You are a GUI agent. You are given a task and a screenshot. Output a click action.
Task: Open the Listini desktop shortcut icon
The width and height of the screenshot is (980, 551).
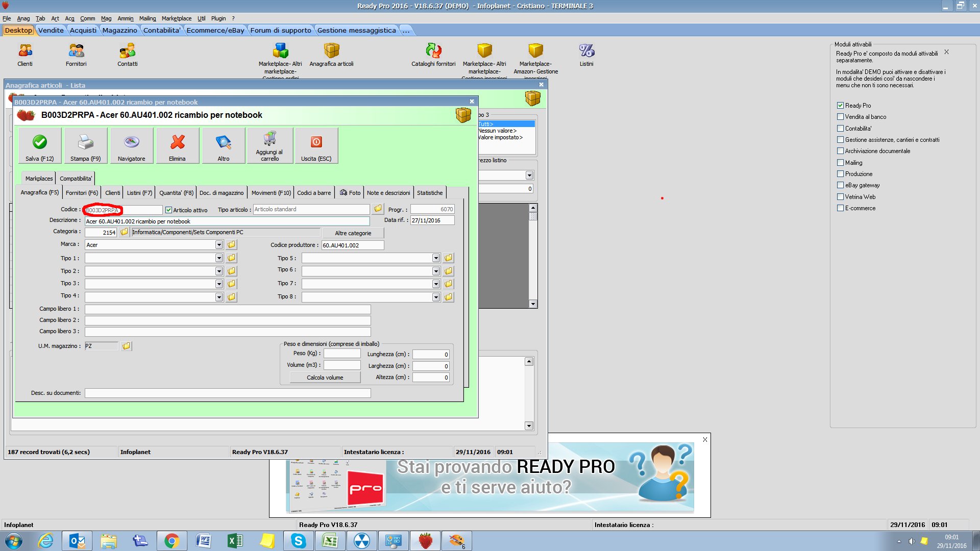click(x=586, y=51)
